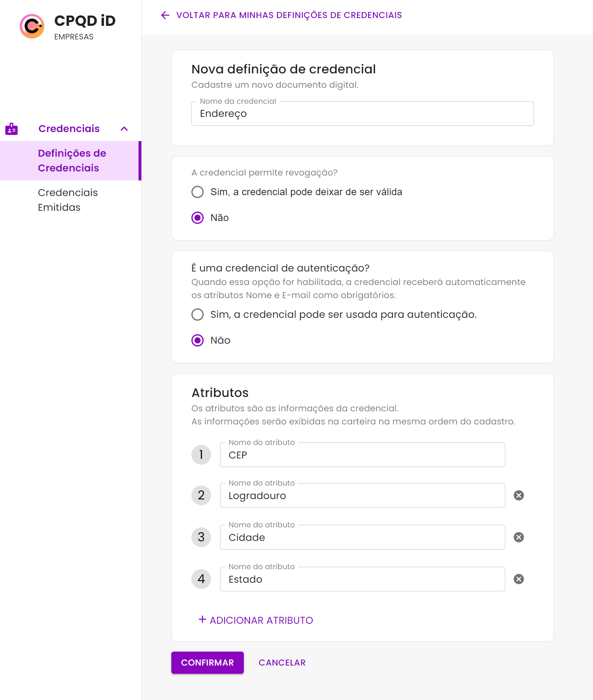This screenshot has width=593, height=700.
Task: Remove the Logradouro attribute with X icon
Action: click(518, 495)
